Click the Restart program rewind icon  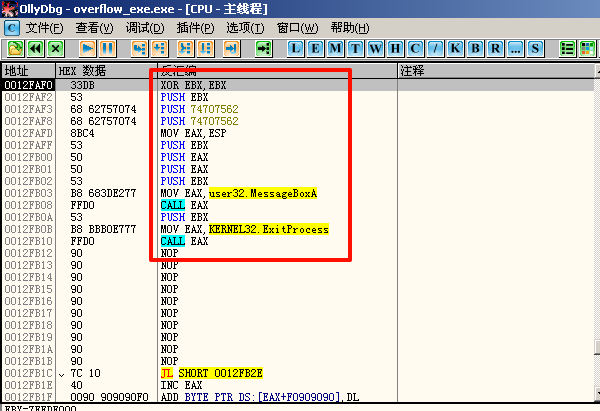pos(36,49)
